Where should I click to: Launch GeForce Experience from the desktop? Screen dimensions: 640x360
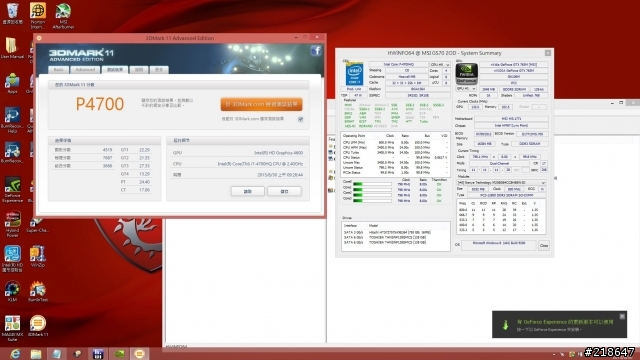pyautogui.click(x=12, y=190)
